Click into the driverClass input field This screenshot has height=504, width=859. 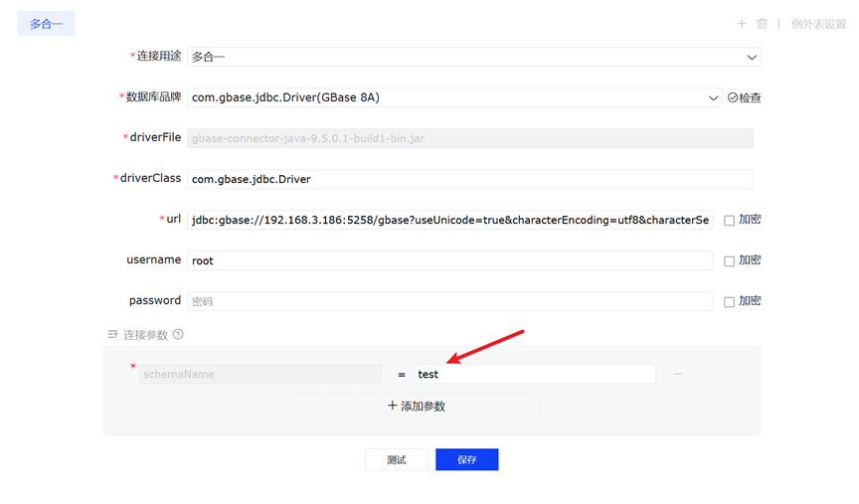[x=469, y=179]
